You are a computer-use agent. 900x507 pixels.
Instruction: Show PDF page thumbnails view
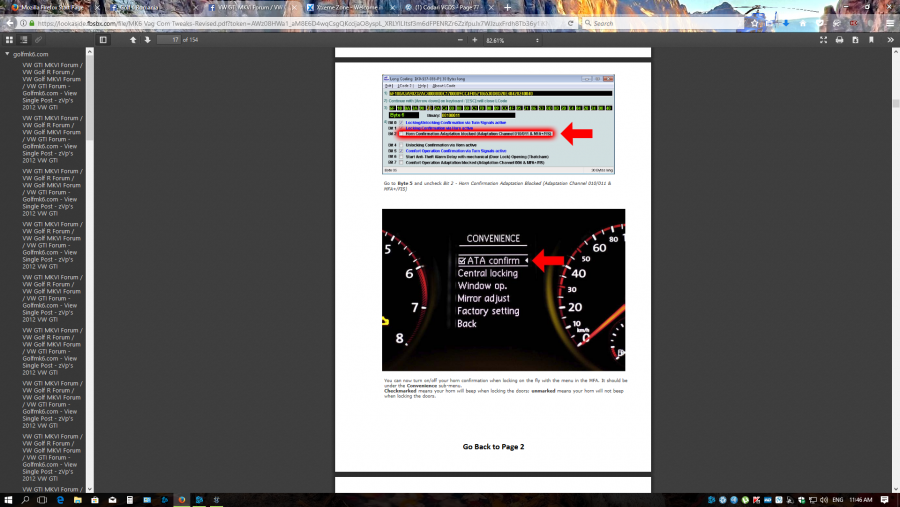click(9, 40)
